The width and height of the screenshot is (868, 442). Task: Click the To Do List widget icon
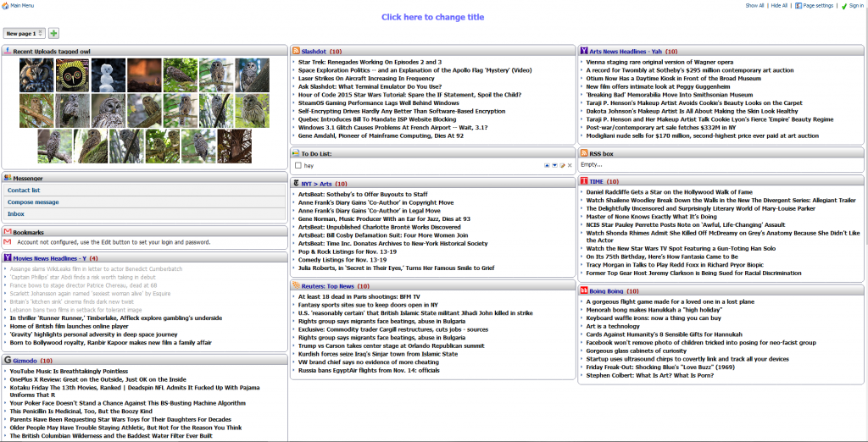296,153
